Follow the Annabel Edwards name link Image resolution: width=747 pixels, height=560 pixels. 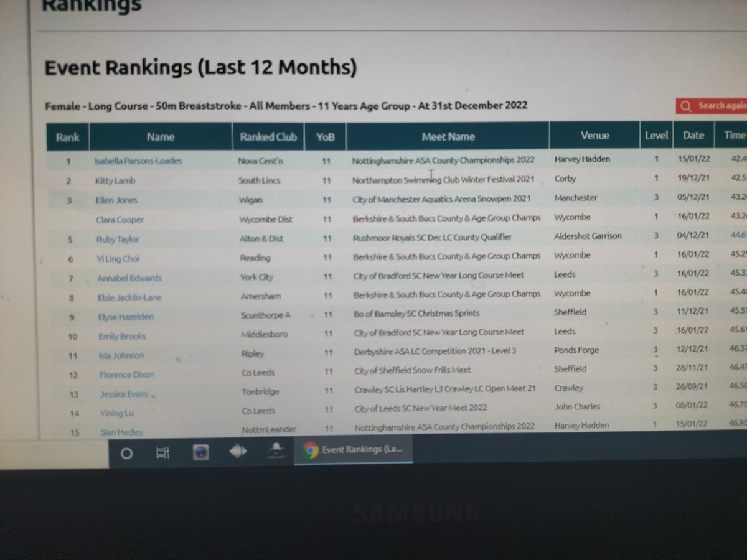coord(129,278)
